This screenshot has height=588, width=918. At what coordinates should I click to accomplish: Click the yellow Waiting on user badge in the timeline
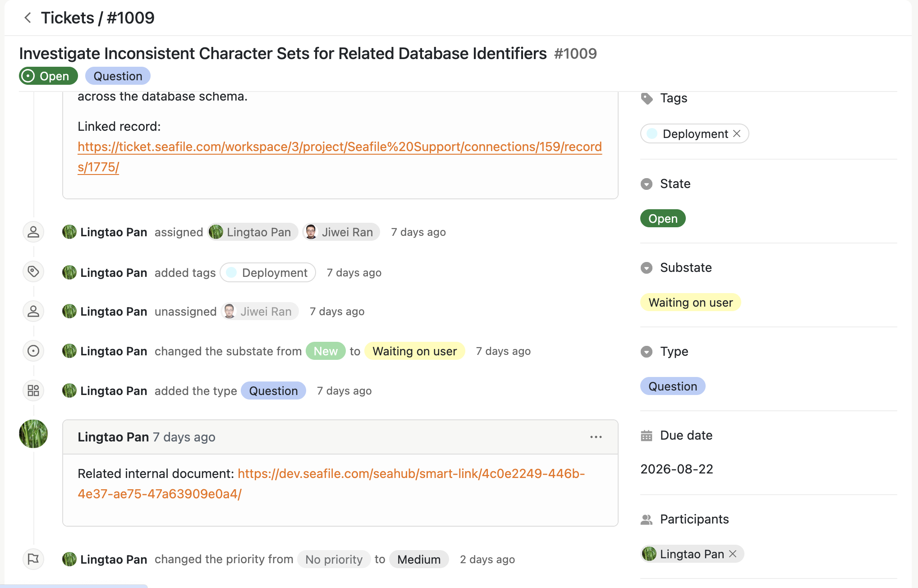pos(414,351)
